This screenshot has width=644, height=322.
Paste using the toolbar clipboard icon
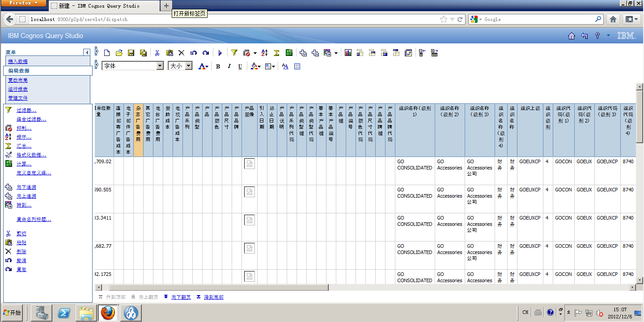[169, 53]
